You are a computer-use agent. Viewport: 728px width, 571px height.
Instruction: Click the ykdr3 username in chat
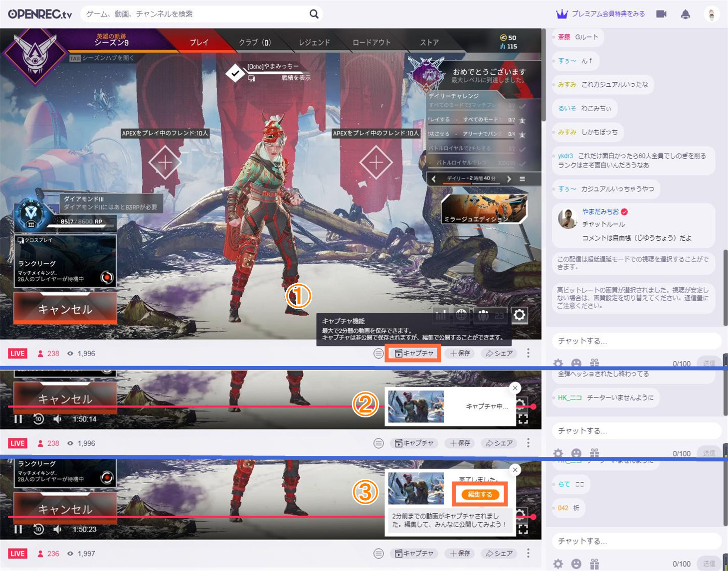[565, 156]
